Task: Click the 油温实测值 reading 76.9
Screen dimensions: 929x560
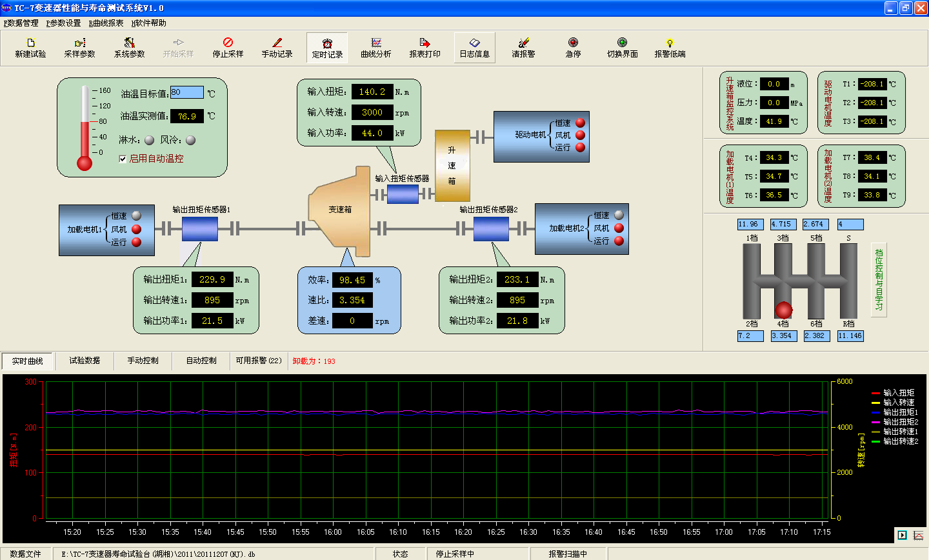Action: coord(187,116)
